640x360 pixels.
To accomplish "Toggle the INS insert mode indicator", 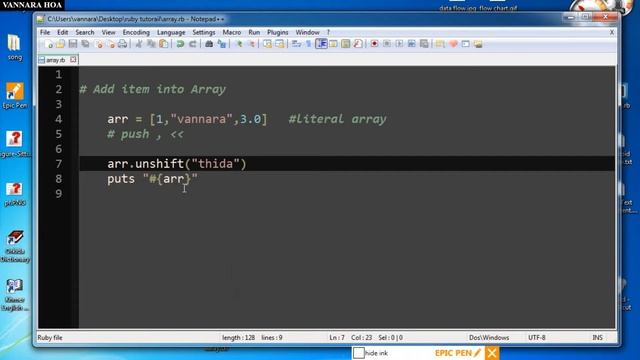I will (x=598, y=338).
